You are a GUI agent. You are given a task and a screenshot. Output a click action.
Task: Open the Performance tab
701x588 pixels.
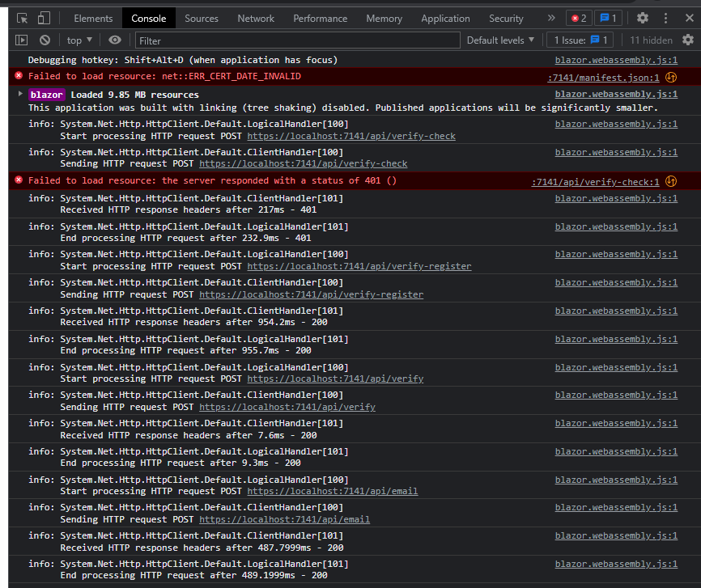click(320, 19)
